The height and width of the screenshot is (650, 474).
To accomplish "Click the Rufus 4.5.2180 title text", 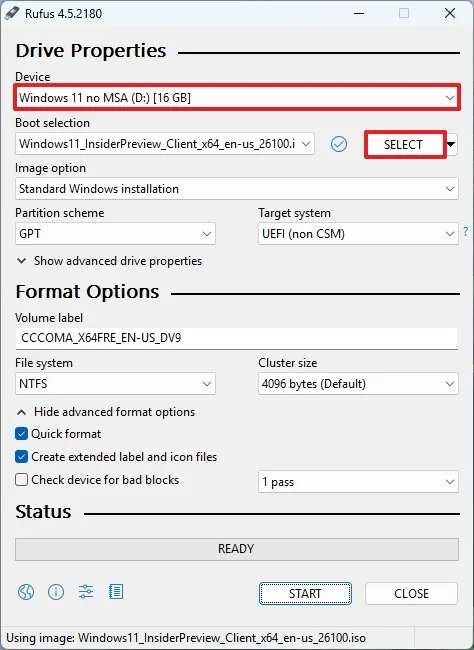I will click(63, 14).
